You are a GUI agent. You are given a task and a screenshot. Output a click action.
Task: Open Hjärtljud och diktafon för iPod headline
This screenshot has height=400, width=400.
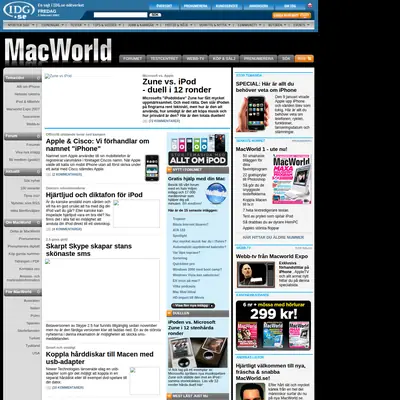pos(94,195)
